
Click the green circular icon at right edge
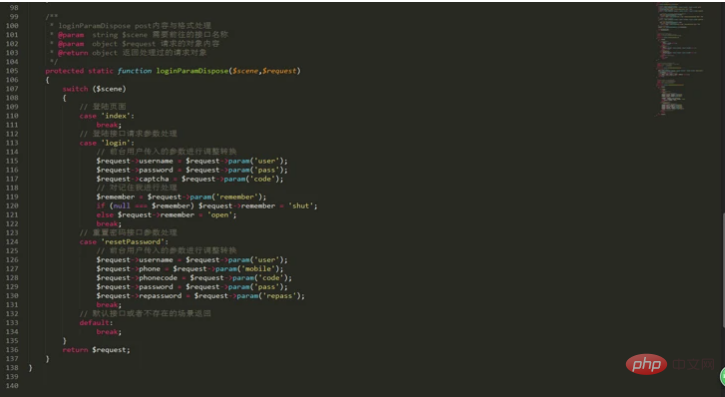[722, 377]
